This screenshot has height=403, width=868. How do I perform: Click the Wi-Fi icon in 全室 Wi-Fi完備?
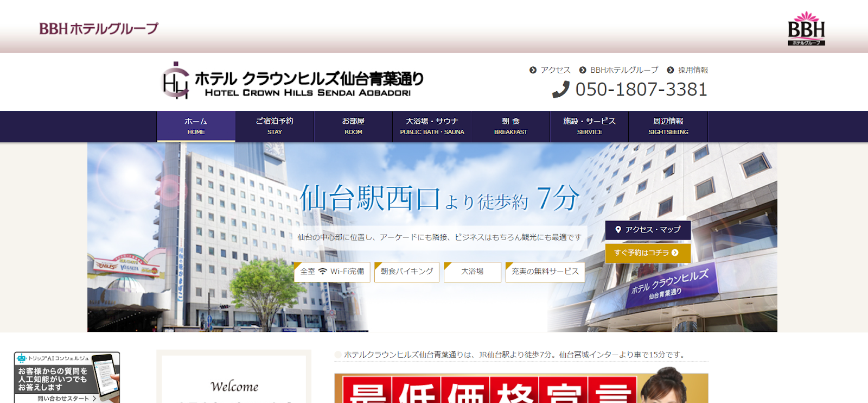[323, 272]
